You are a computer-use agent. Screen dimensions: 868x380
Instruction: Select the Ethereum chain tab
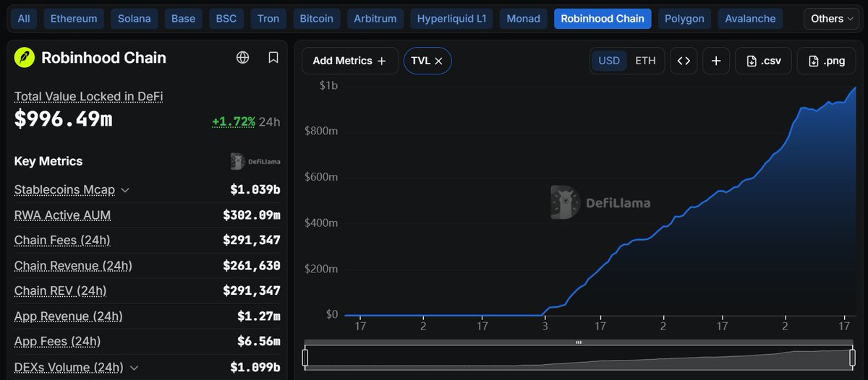72,19
